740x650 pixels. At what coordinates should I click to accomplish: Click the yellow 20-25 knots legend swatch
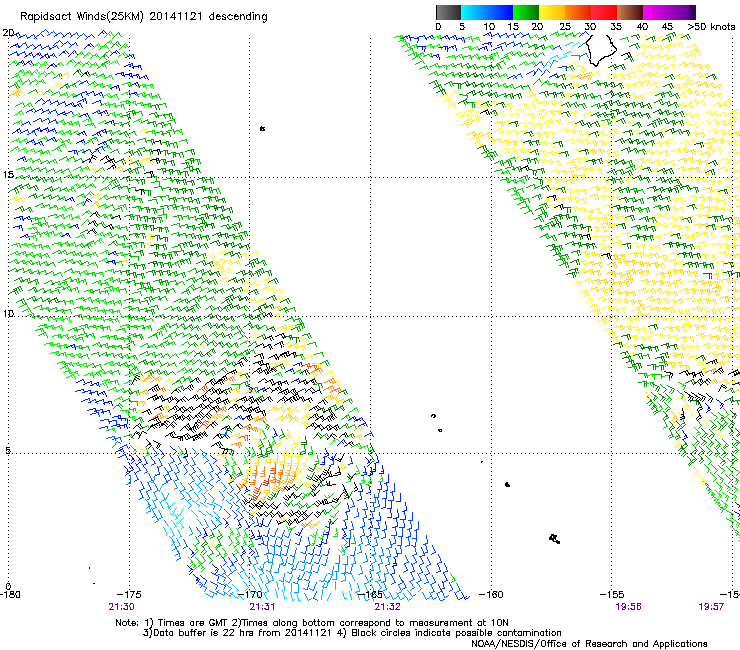tap(552, 12)
